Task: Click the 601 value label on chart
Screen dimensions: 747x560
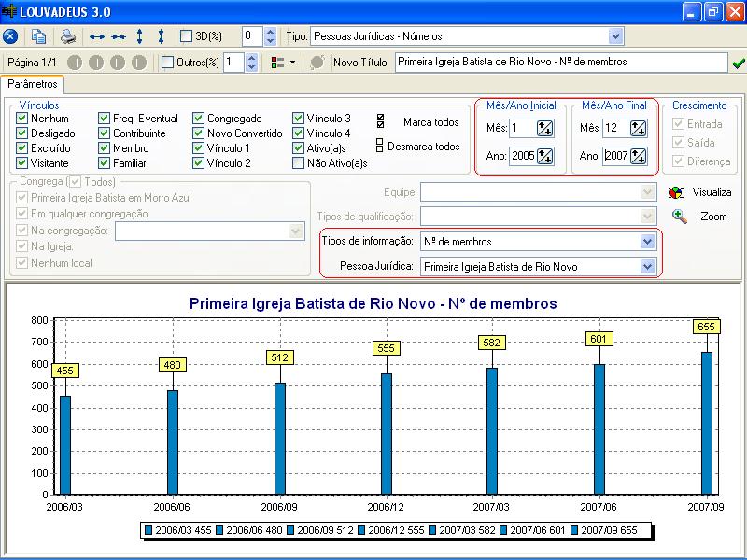Action: (x=599, y=339)
